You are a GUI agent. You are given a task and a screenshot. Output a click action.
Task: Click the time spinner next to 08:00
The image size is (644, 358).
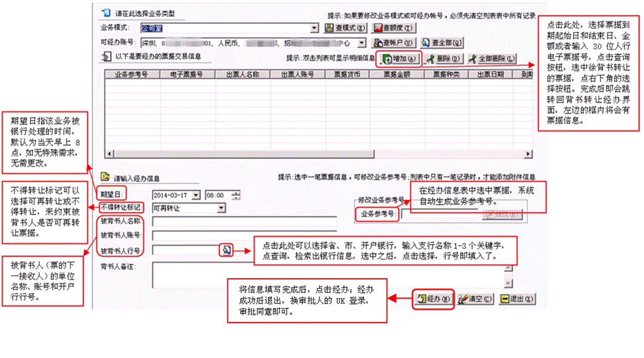[x=236, y=195]
